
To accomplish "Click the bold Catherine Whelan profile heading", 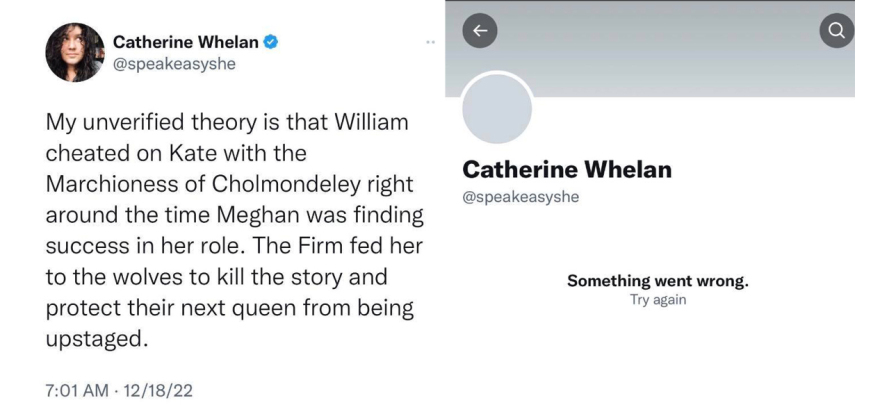I will (567, 170).
